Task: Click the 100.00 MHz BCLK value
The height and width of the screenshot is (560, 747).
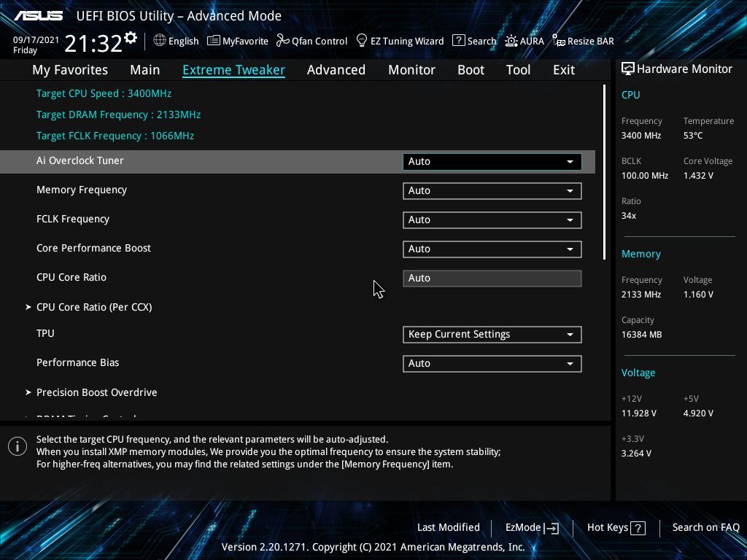Action: 645,176
